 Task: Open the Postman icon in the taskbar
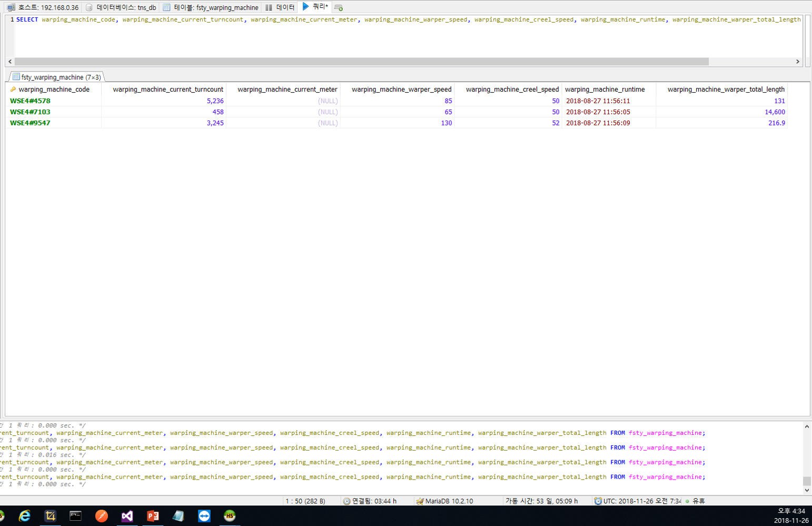click(x=101, y=516)
